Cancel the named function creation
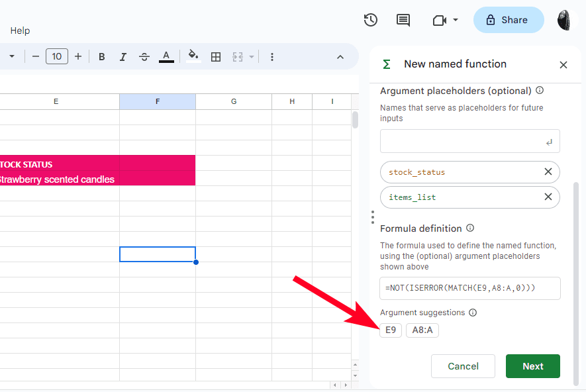 (463, 366)
